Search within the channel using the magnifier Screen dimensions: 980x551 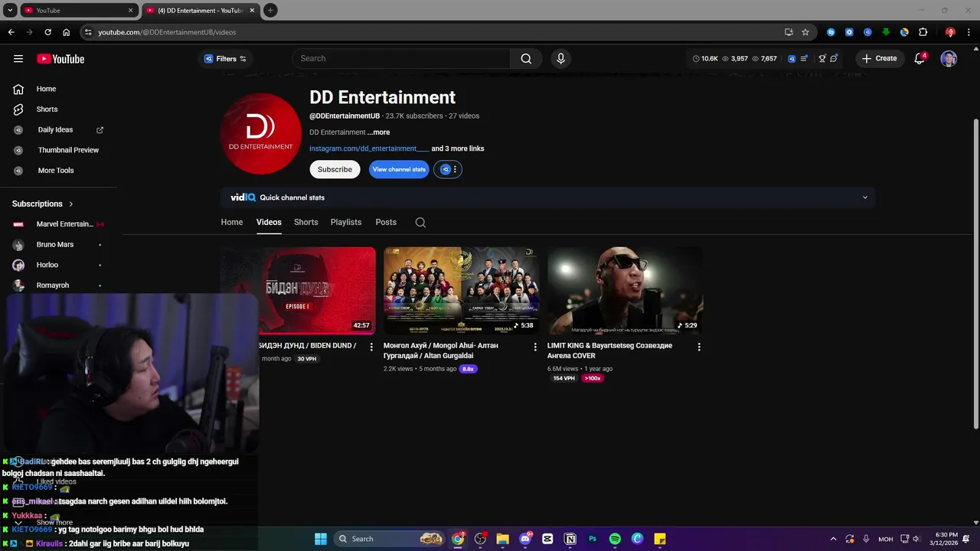tap(420, 223)
